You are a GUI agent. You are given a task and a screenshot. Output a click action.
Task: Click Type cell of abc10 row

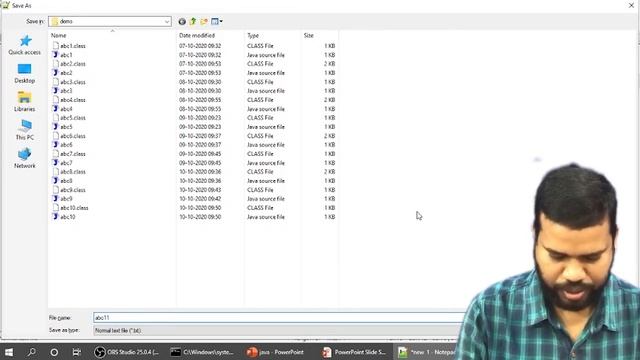(x=266, y=217)
